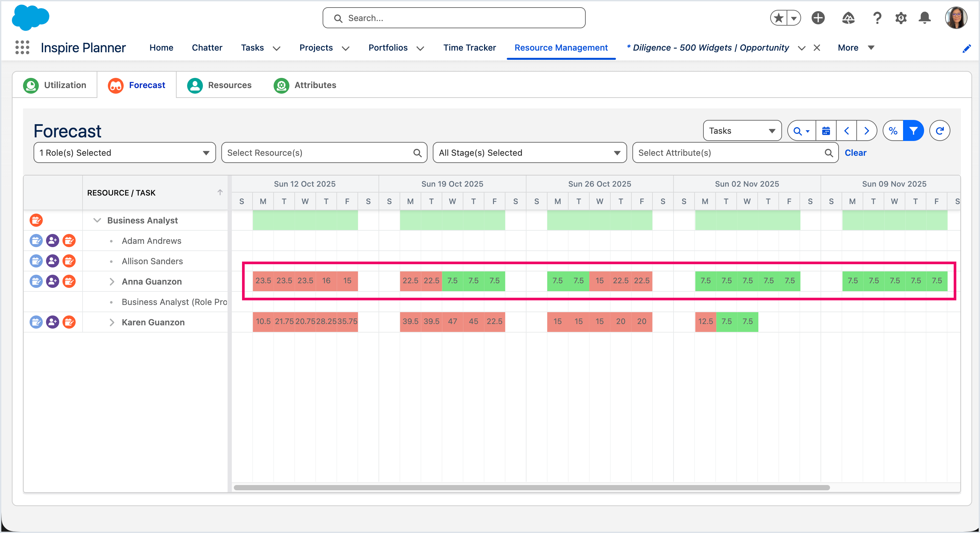Click orange calendar icon for Karen Guanzon
This screenshot has width=980, height=533.
[69, 322]
